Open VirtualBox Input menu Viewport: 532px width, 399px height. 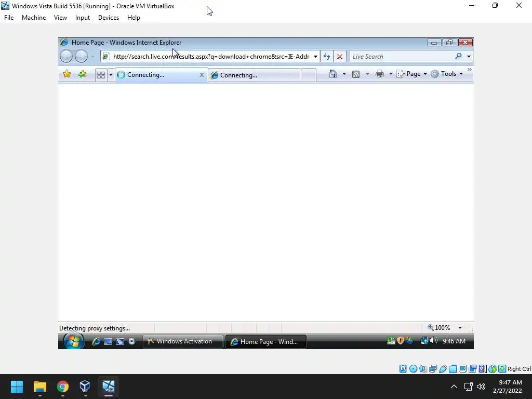tap(83, 18)
